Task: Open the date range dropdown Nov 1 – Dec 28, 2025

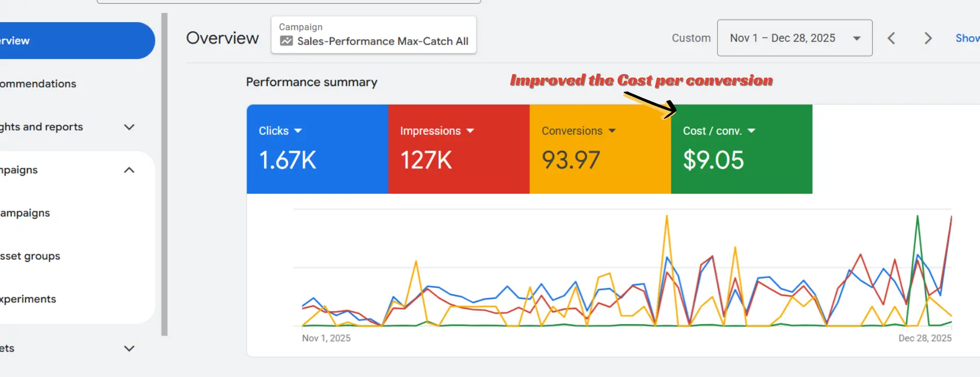Action: (x=794, y=38)
